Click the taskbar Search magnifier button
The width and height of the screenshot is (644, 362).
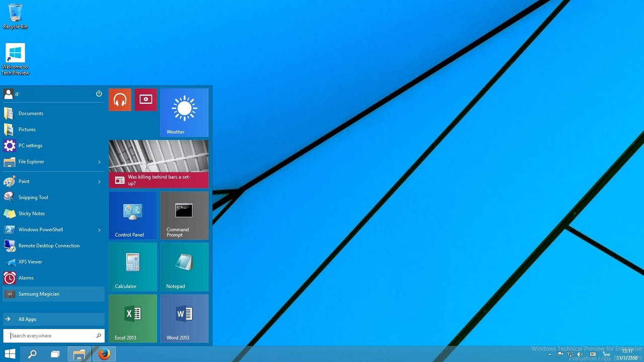[x=32, y=354]
